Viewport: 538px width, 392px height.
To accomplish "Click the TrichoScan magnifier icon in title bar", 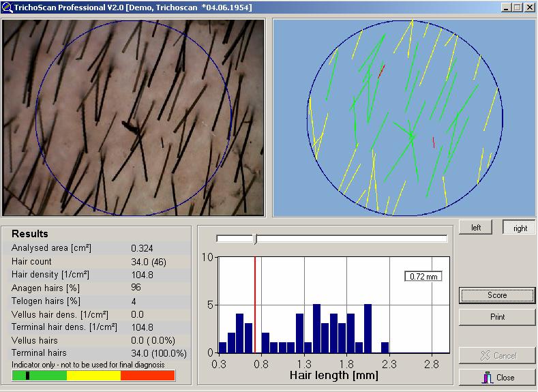I will (x=6, y=7).
